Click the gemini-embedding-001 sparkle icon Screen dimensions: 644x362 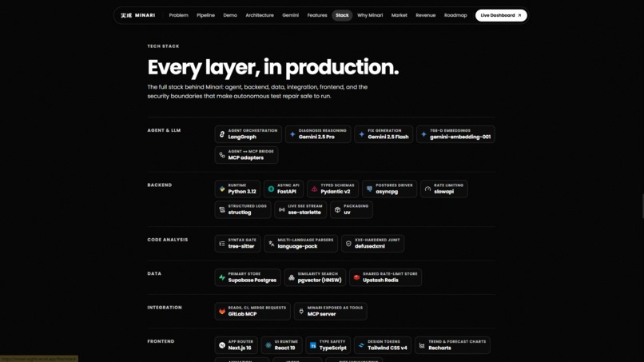[423, 134]
